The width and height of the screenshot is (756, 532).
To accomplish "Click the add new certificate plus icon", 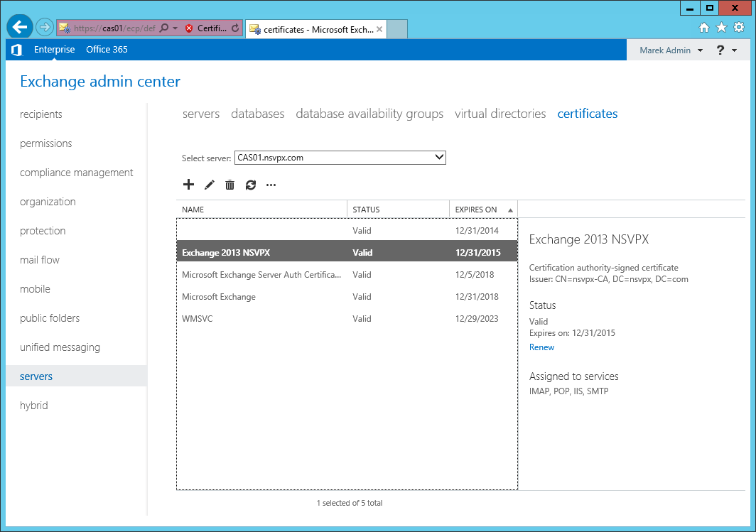I will point(188,185).
